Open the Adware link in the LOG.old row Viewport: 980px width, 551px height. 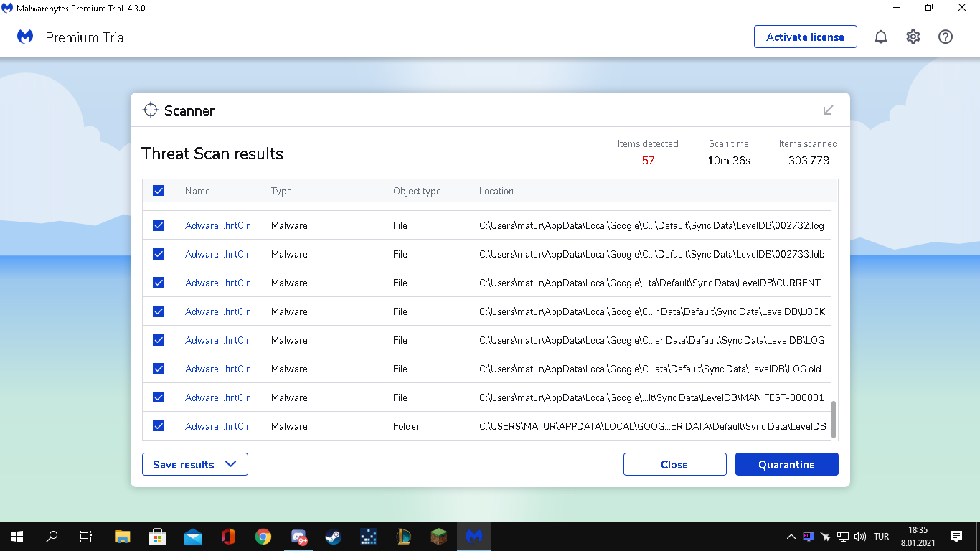point(218,369)
